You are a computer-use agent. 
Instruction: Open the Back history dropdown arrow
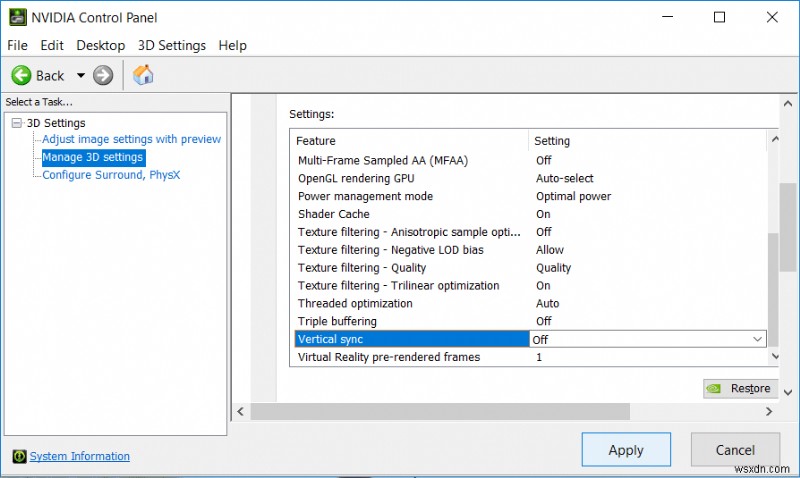(x=81, y=75)
